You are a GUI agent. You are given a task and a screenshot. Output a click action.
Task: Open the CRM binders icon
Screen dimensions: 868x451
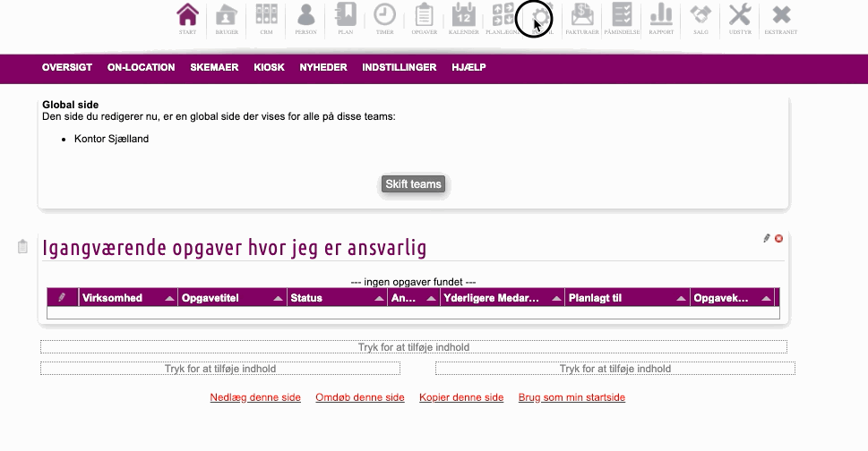pyautogui.click(x=266, y=16)
